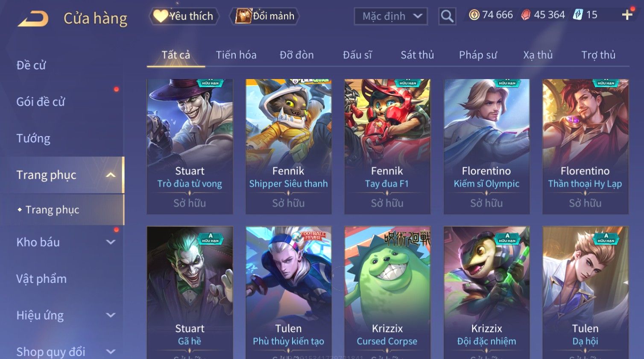
Task: Expand the Kho báu sidebar section
Action: (111, 242)
